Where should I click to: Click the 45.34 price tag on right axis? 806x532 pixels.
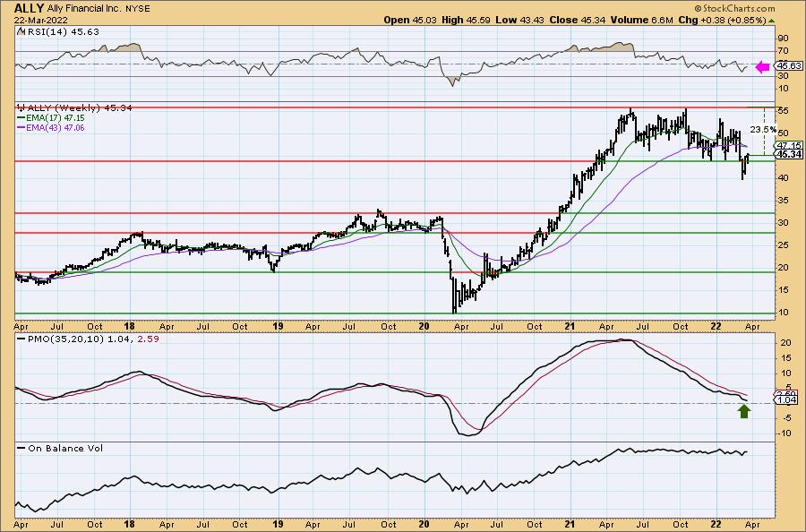[x=789, y=154]
